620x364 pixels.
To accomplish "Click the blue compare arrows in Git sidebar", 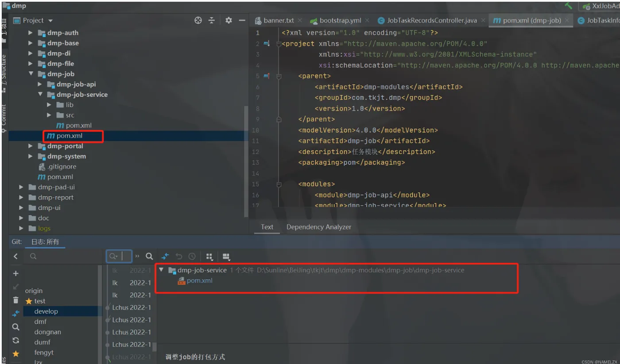I will point(16,314).
